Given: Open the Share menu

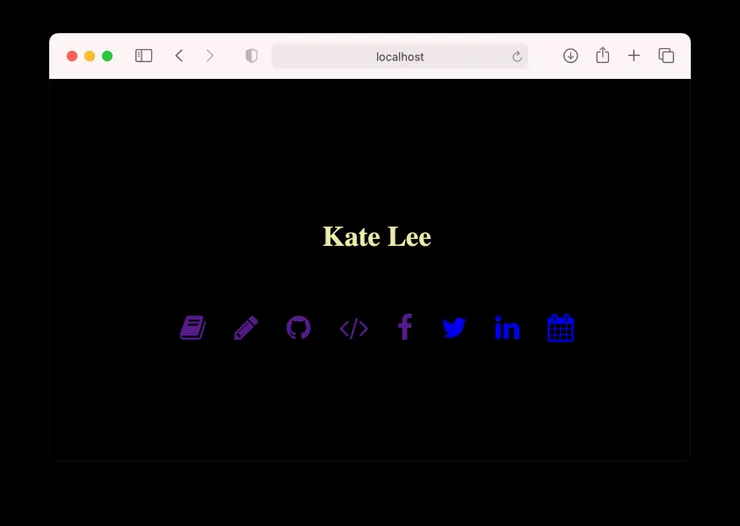Looking at the screenshot, I should tap(602, 55).
